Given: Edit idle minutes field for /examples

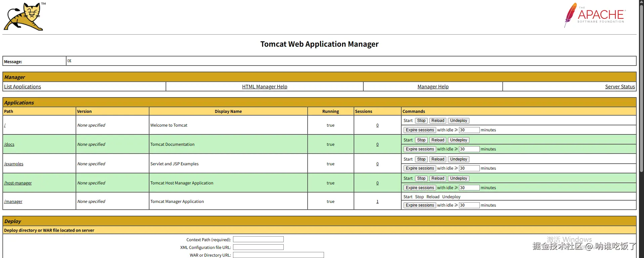Looking at the screenshot, I should pyautogui.click(x=469, y=168).
